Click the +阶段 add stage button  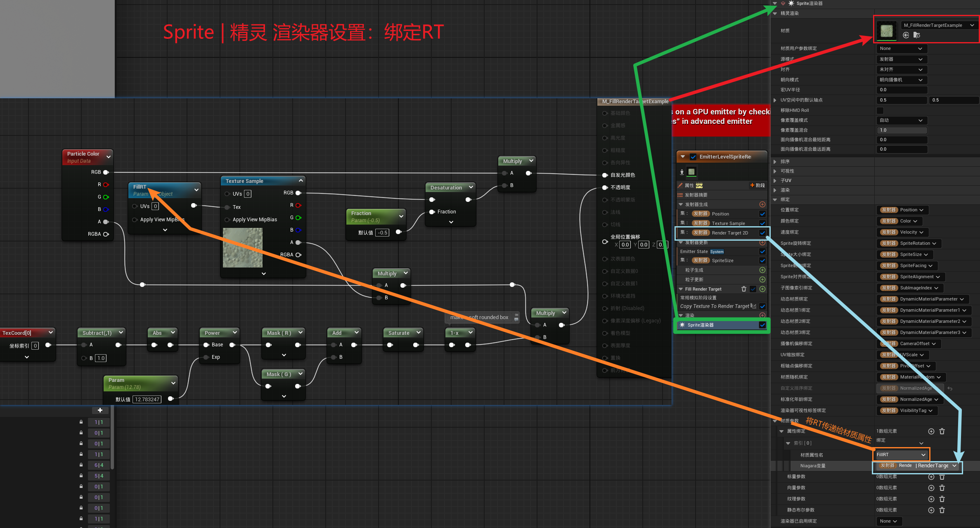click(x=757, y=185)
